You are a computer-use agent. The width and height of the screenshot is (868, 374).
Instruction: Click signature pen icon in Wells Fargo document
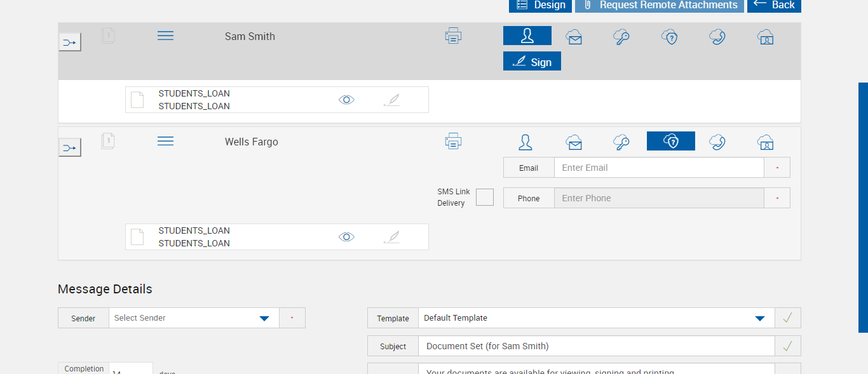coord(392,237)
